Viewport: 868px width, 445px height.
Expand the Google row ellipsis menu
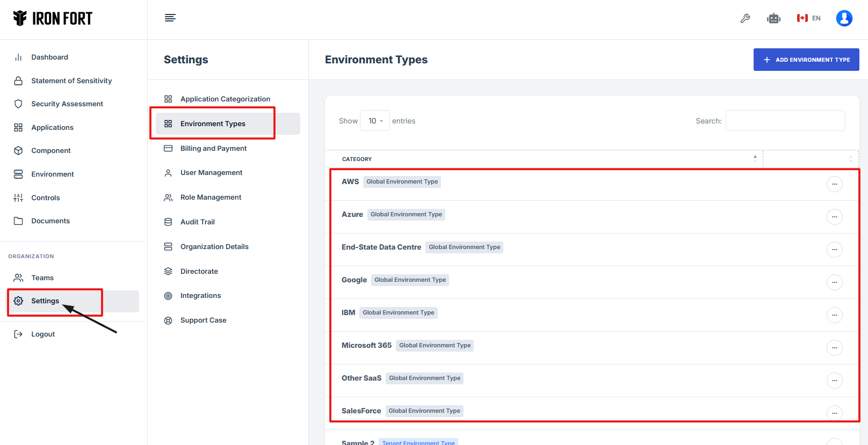(x=834, y=282)
